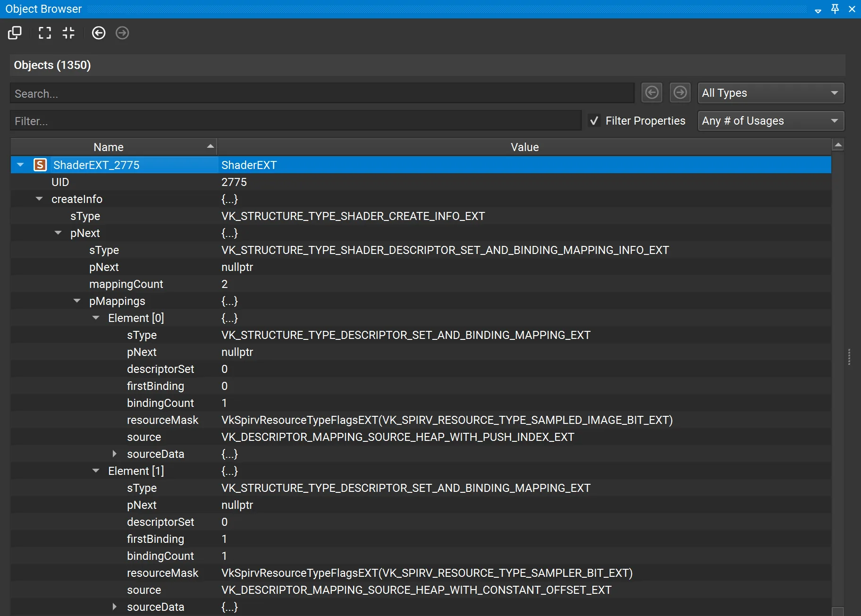Click the SAMPLER_BIT_EXT resourceMask value
Screen dimensions: 861x616
[x=427, y=573]
